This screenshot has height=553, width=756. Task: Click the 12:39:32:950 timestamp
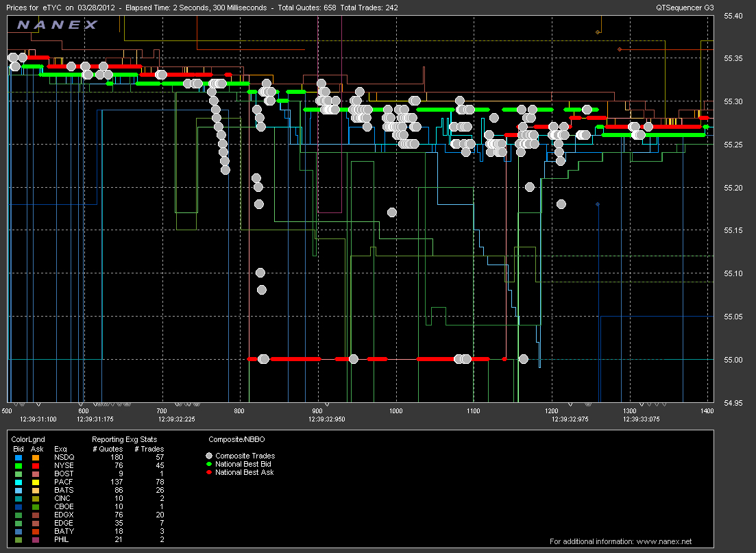[x=327, y=419]
